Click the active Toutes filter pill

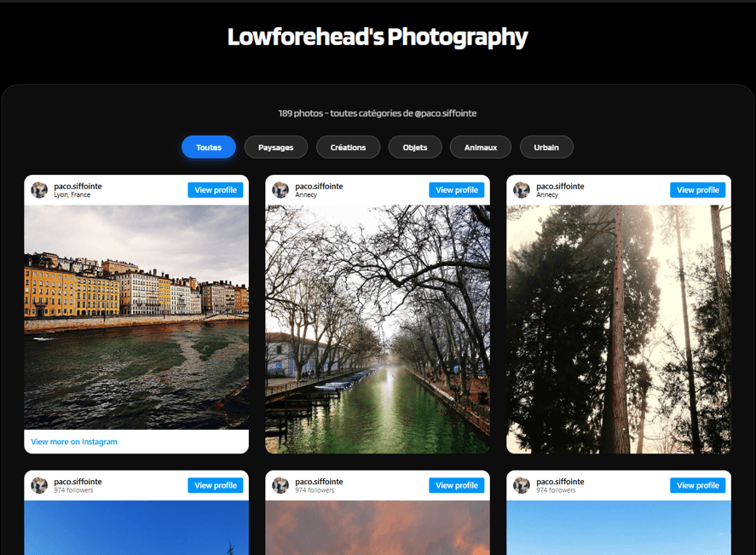pyautogui.click(x=208, y=147)
